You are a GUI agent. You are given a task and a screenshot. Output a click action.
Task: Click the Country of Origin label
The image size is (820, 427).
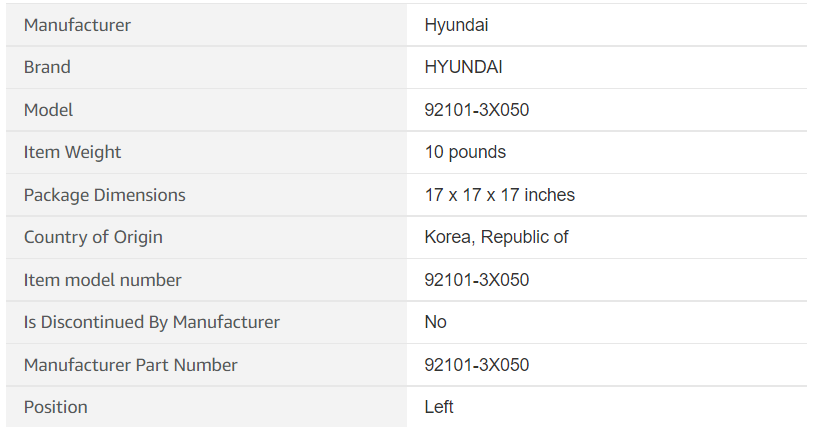93,237
